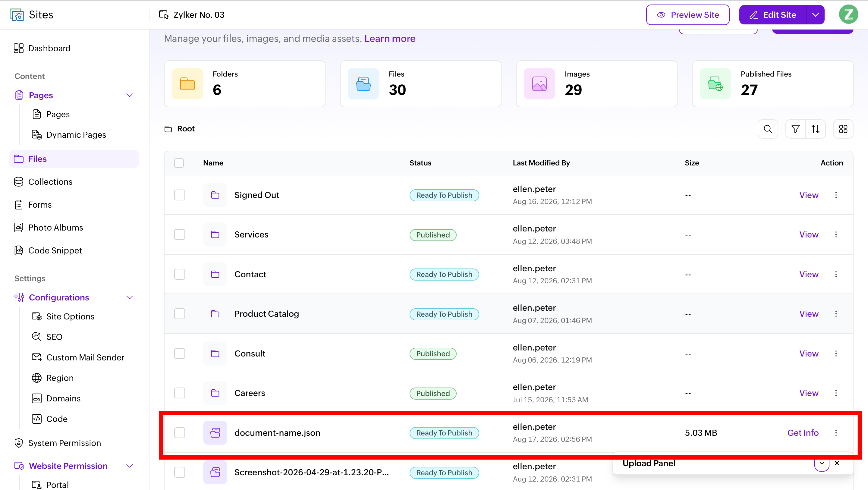
Task: Collapse the Pages section chevron
Action: pyautogui.click(x=129, y=95)
